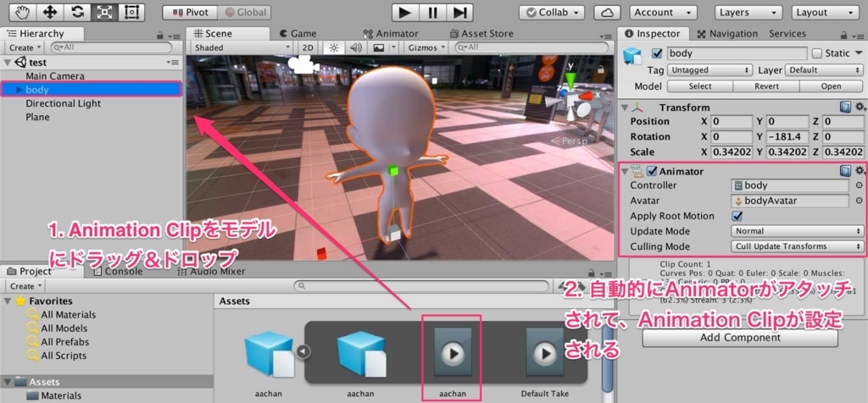Pick Controller with object selector circle
868x403 pixels.
(860, 185)
